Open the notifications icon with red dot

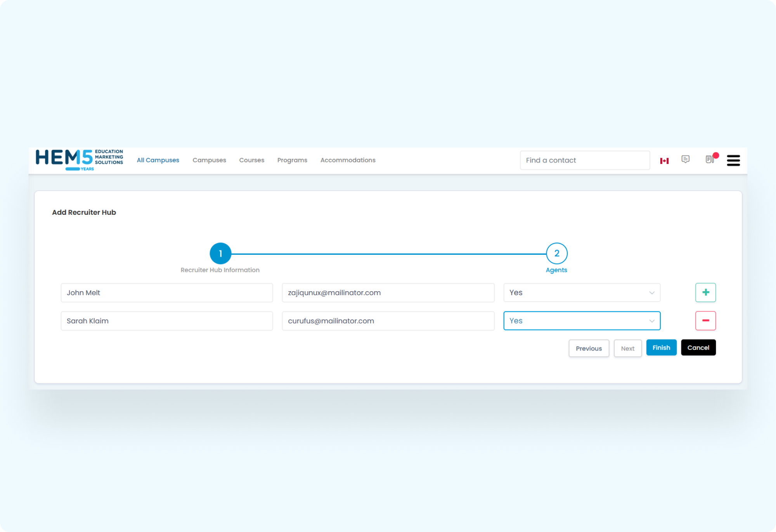[x=710, y=159]
